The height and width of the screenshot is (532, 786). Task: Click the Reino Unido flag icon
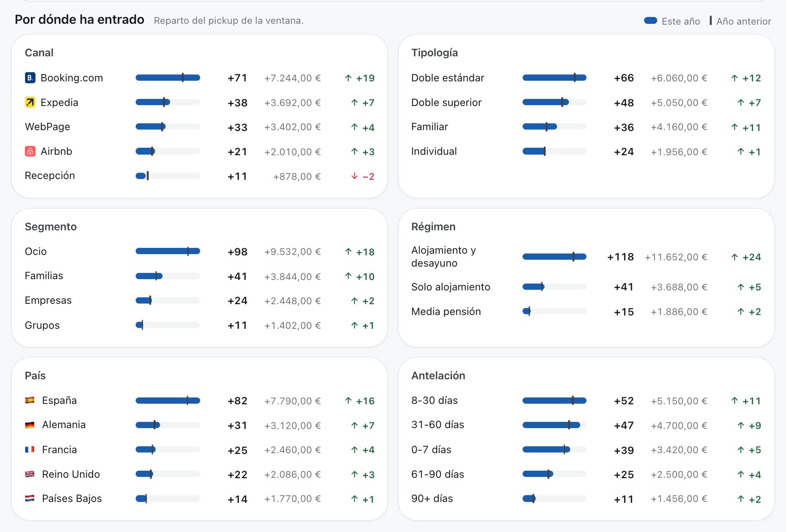coord(30,474)
